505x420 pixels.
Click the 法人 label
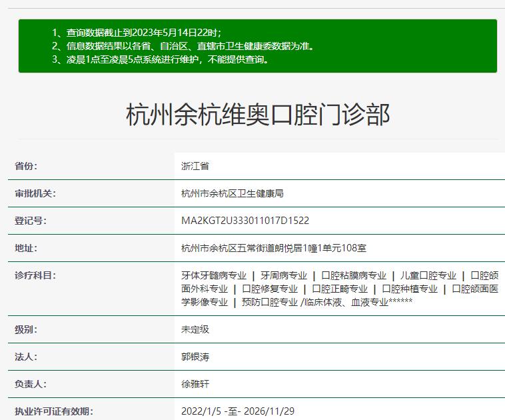26,357
